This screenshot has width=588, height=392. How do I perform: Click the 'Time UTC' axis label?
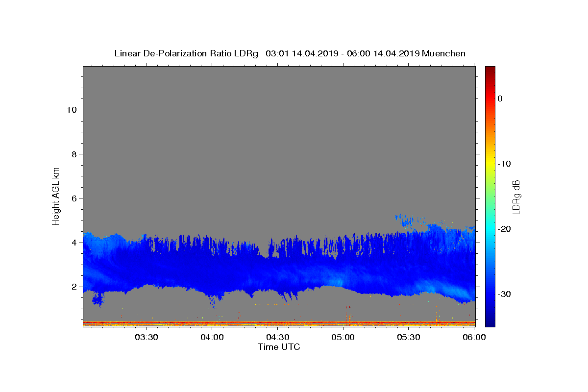279,347
